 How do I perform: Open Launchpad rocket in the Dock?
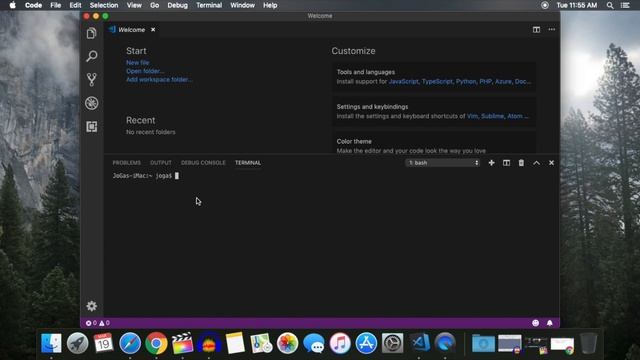tap(77, 343)
